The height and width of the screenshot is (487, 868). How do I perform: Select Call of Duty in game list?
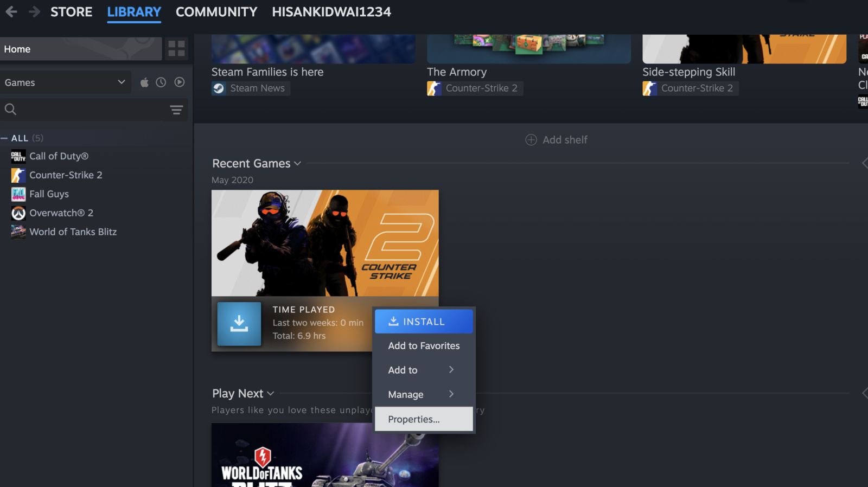point(59,156)
